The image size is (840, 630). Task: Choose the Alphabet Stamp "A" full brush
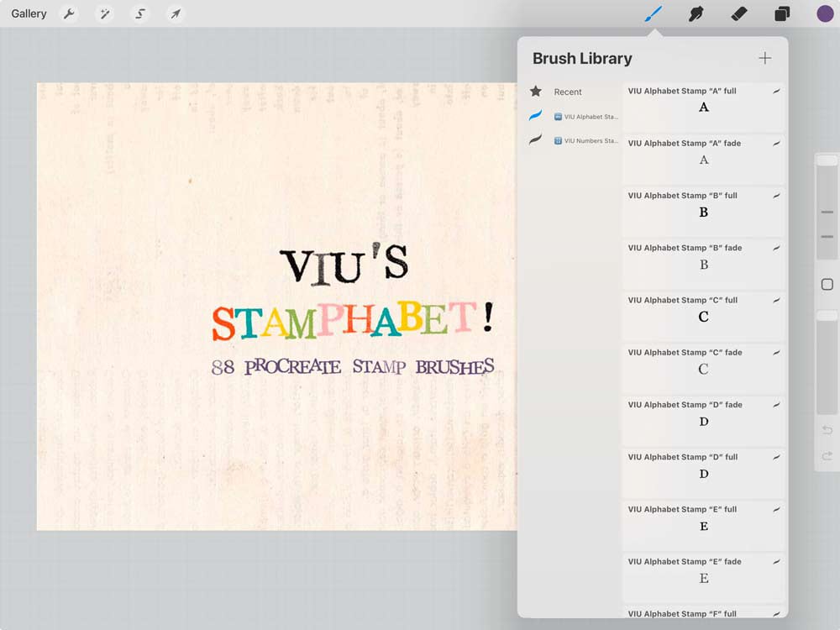pyautogui.click(x=703, y=106)
